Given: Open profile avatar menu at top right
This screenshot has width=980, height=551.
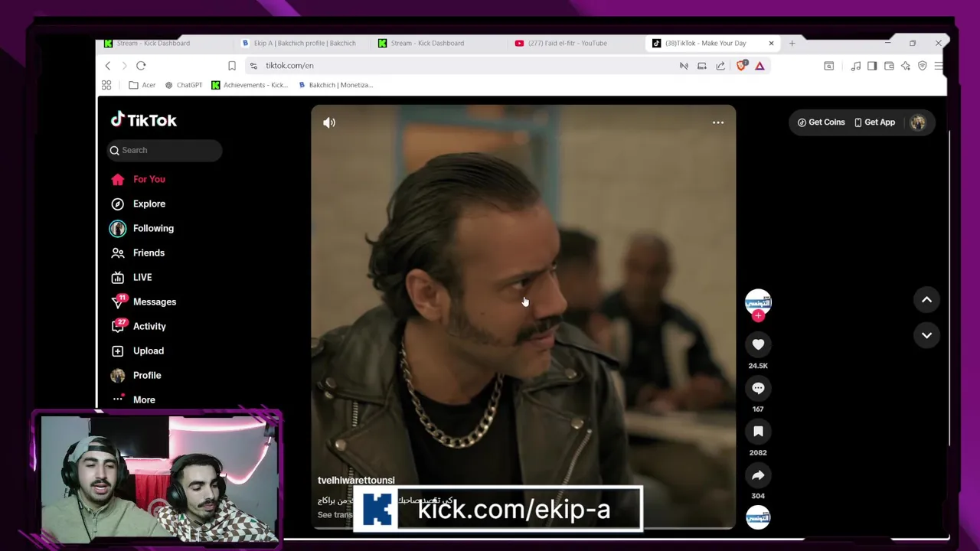Looking at the screenshot, I should click(x=917, y=122).
